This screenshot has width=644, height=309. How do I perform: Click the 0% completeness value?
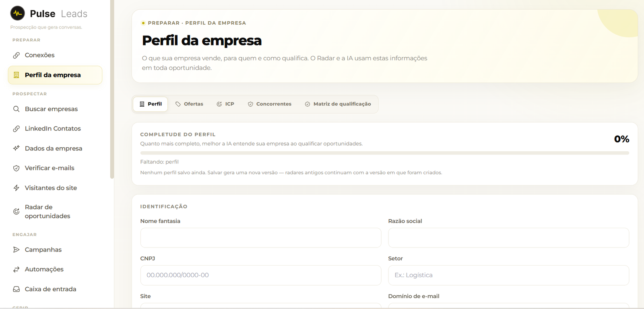tap(621, 139)
